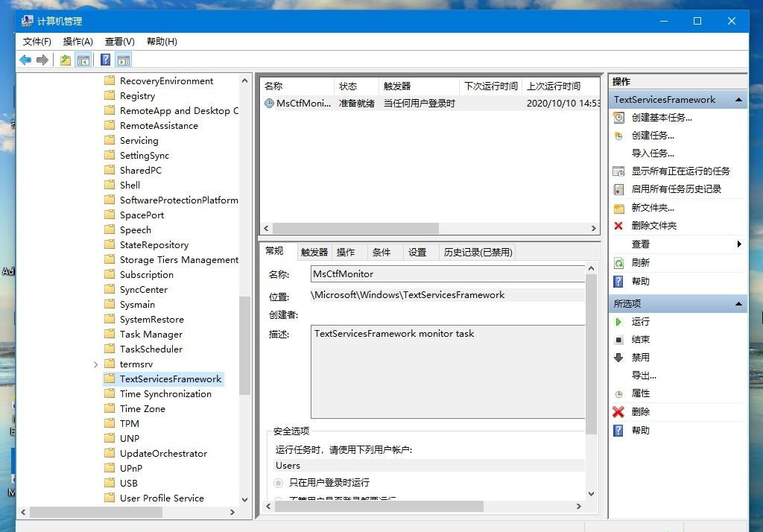Viewport: 763px width, 532px height.
Task: Toggle the console tree visibility
Action: (x=83, y=60)
